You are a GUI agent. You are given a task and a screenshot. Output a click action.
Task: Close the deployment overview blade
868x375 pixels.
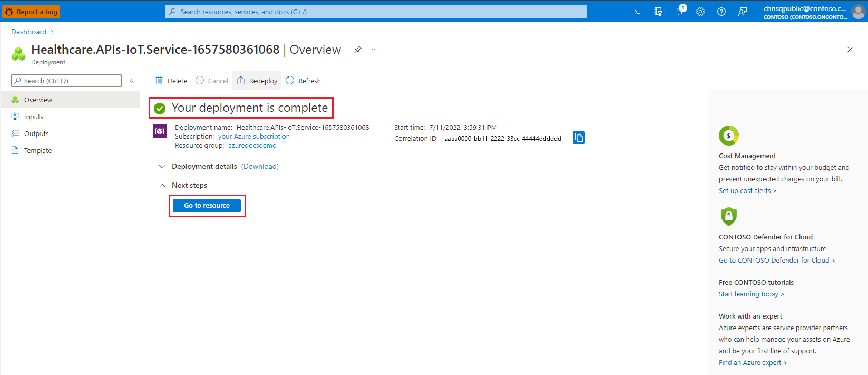point(850,50)
